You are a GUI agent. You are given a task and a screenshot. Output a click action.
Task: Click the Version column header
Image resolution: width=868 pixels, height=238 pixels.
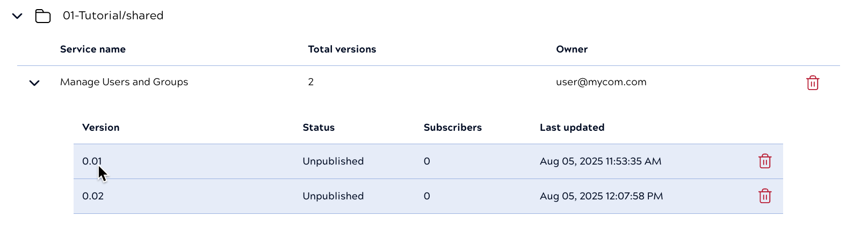101,128
